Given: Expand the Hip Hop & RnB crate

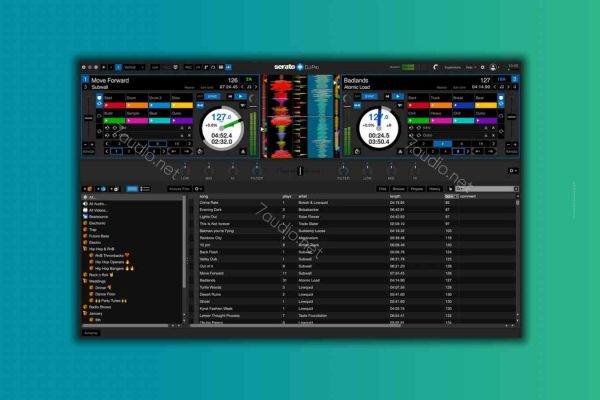Looking at the screenshot, I should [x=85, y=249].
